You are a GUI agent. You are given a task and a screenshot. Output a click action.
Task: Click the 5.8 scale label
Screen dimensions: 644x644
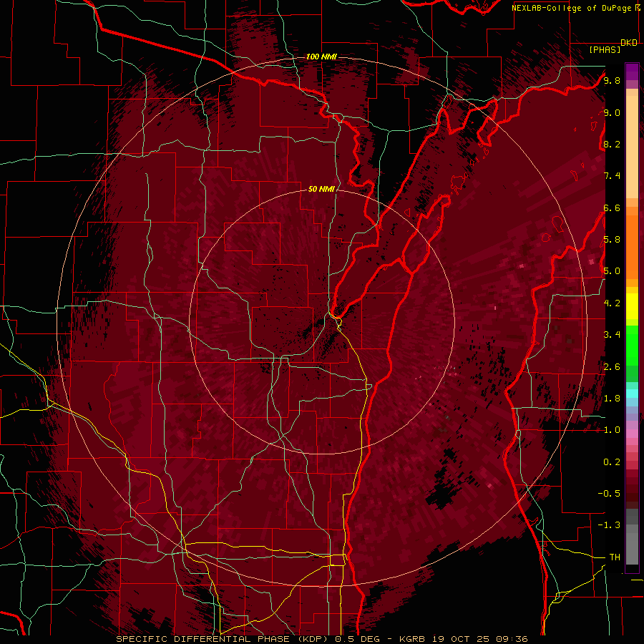tap(612, 240)
